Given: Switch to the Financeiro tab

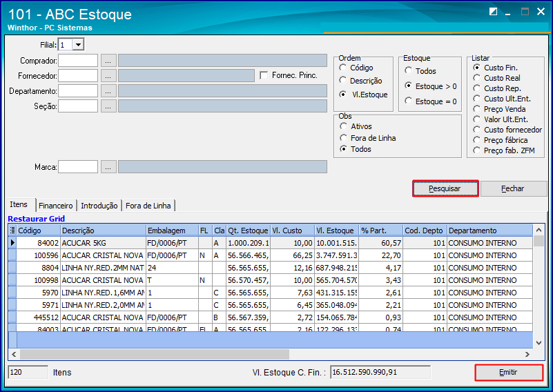Looking at the screenshot, I should 56,206.
